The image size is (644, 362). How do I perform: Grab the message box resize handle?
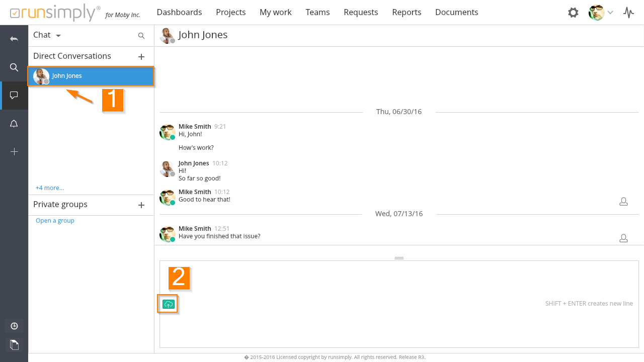click(399, 258)
